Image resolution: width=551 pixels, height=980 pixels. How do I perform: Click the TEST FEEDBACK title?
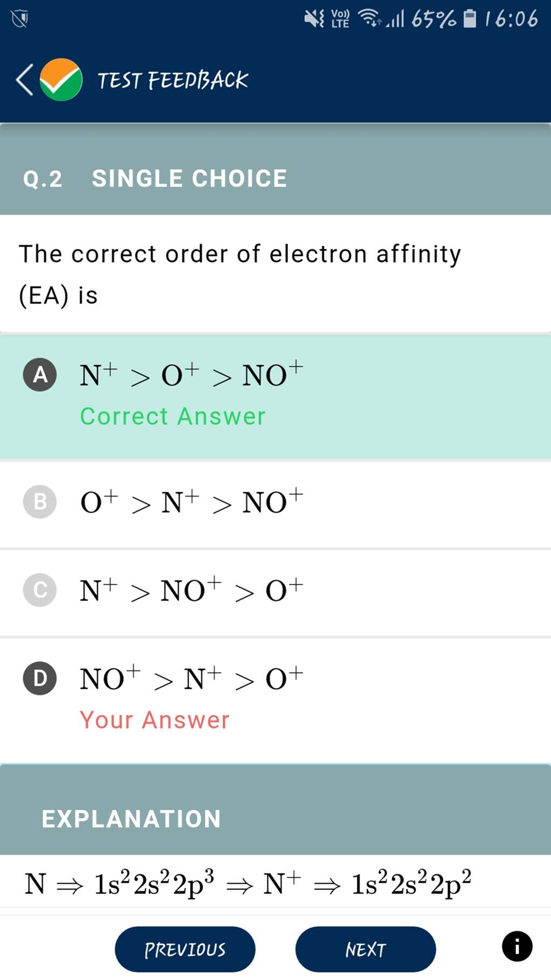click(x=172, y=80)
